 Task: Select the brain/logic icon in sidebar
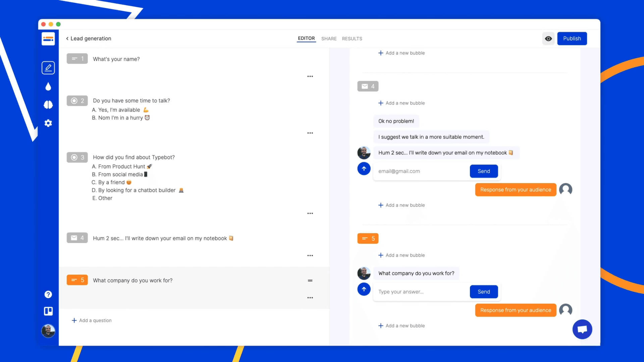tap(48, 104)
